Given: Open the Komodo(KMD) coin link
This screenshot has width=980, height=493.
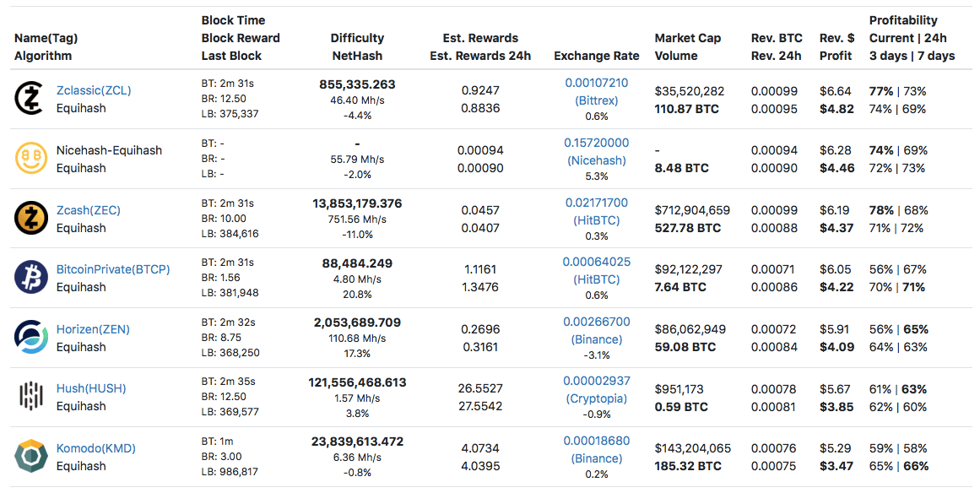Looking at the screenshot, I should 95,448.
